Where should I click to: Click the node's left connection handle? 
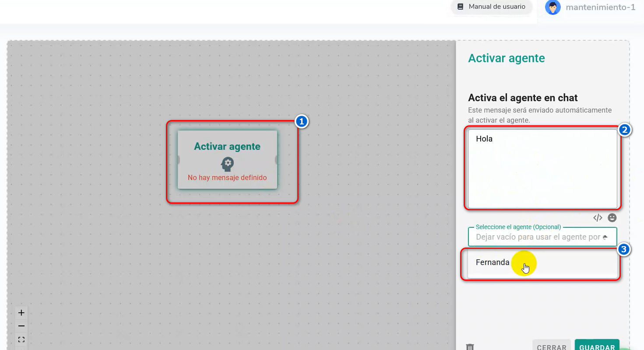[x=178, y=160]
